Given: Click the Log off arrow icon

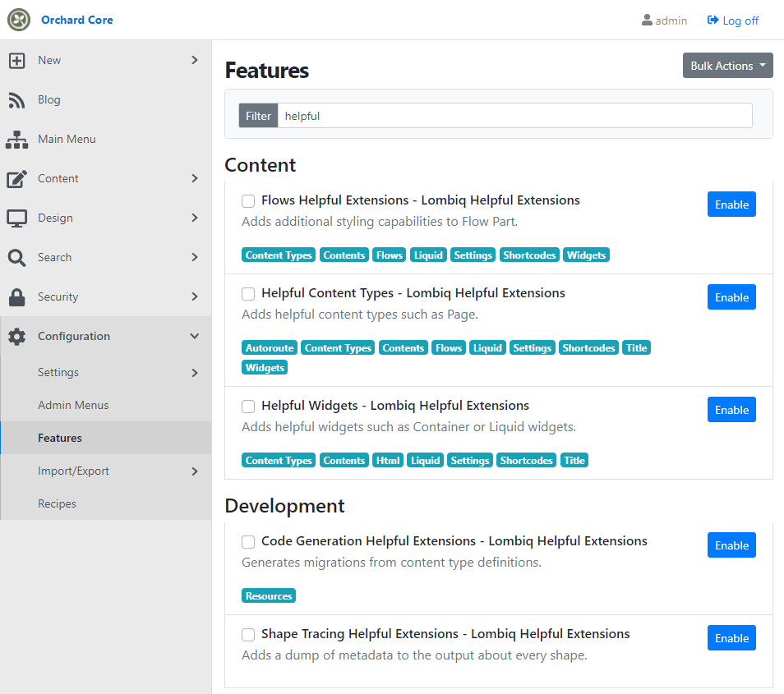Looking at the screenshot, I should point(713,20).
